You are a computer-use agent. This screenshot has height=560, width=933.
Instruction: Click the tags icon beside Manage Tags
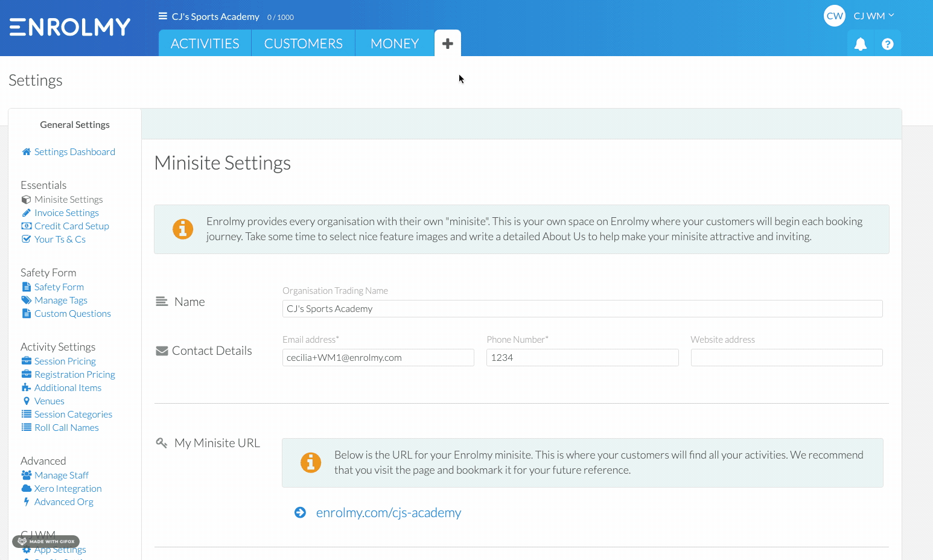[27, 301]
